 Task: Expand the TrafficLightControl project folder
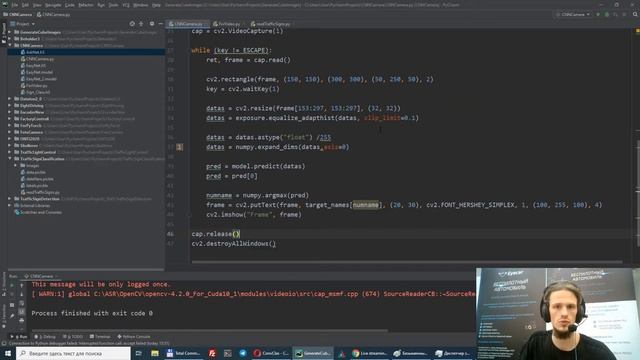(x=9, y=152)
